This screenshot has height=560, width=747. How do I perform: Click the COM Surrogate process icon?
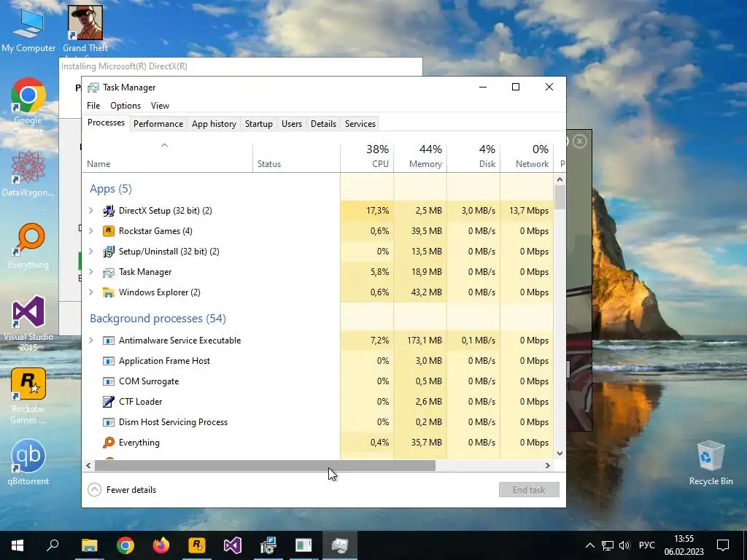(109, 381)
